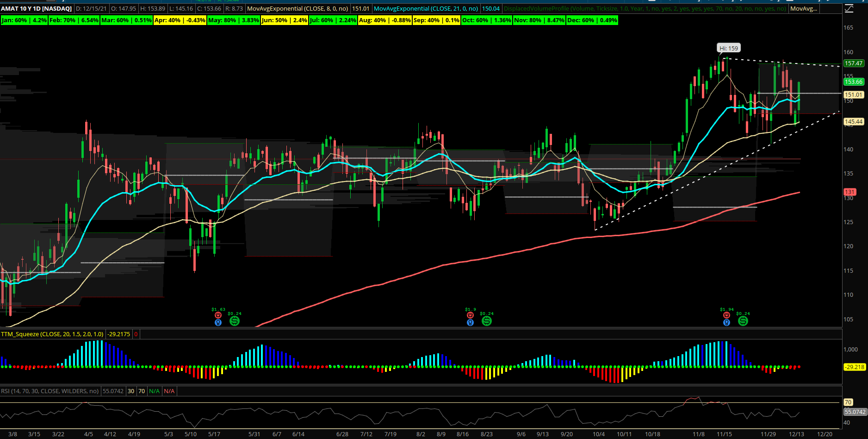Click the 153.66 last price bubble
This screenshot has height=439, width=868.
(854, 82)
